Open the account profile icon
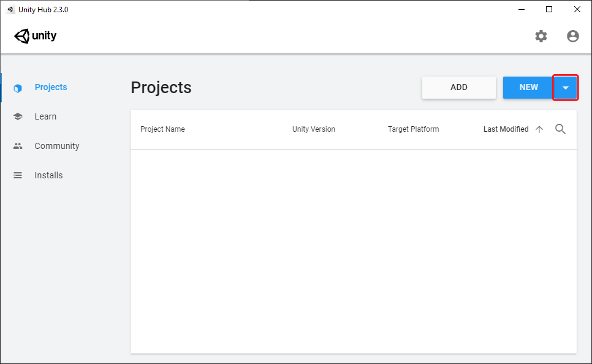Viewport: 592px width, 364px height. 572,36
